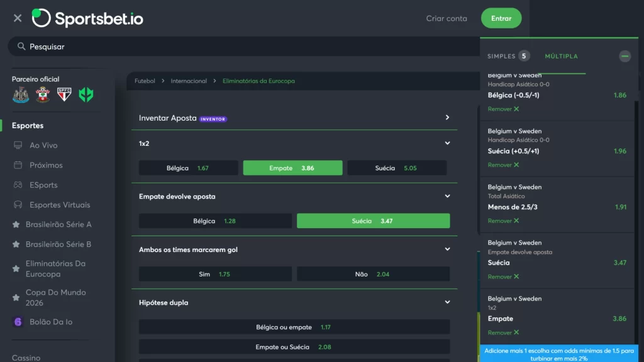Click the Ao Vivo monitor icon
The height and width of the screenshot is (362, 644).
(18, 145)
